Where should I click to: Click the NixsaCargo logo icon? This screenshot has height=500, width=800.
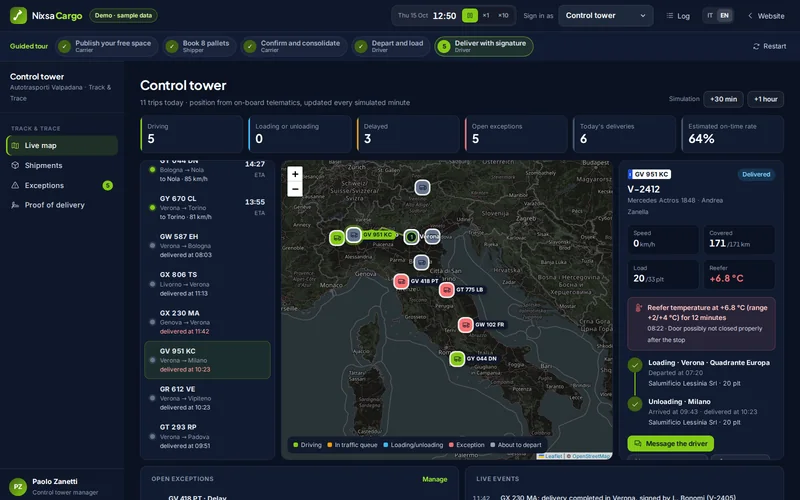(18, 15)
